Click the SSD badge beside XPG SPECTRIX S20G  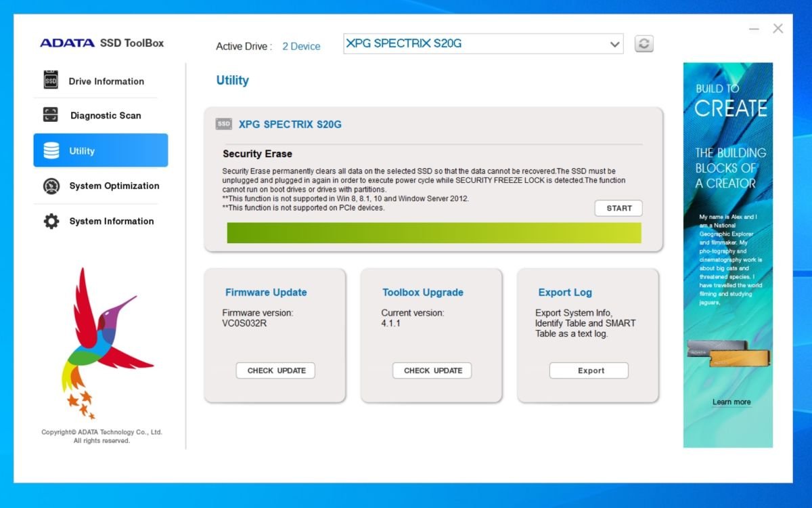[223, 124]
